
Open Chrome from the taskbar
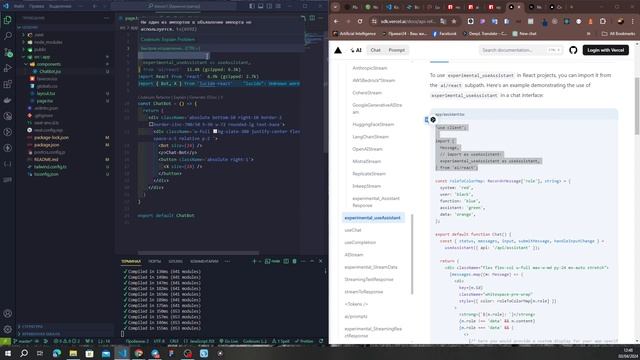pyautogui.click(x=139, y=353)
